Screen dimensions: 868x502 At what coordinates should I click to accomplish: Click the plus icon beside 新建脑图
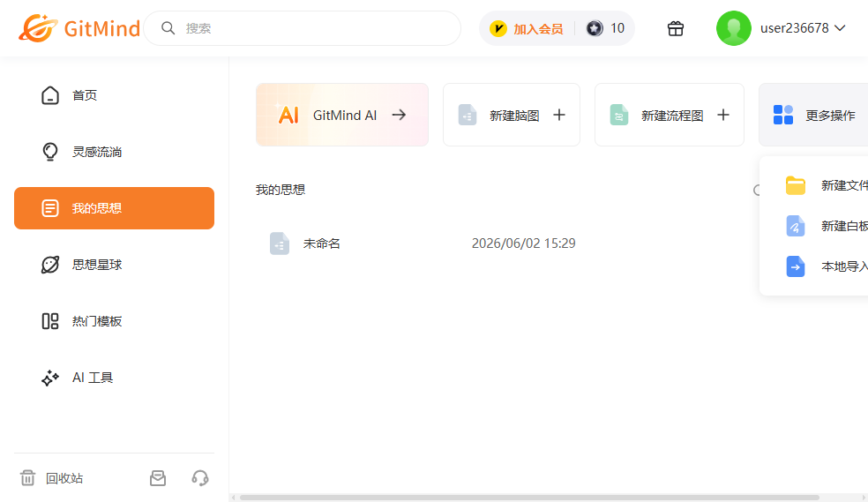coord(559,115)
